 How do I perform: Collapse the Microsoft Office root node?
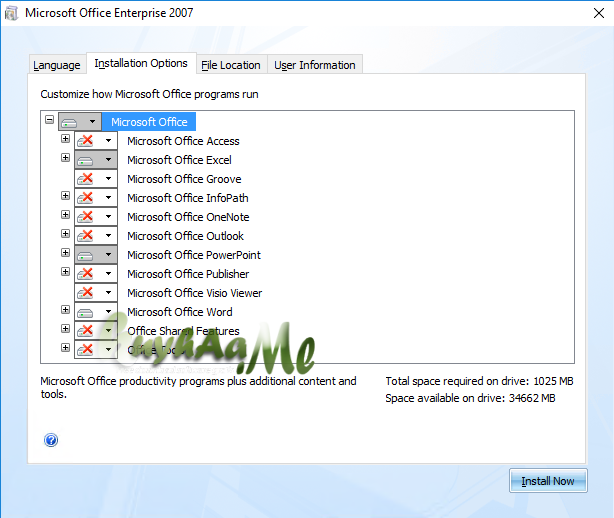pos(49,119)
